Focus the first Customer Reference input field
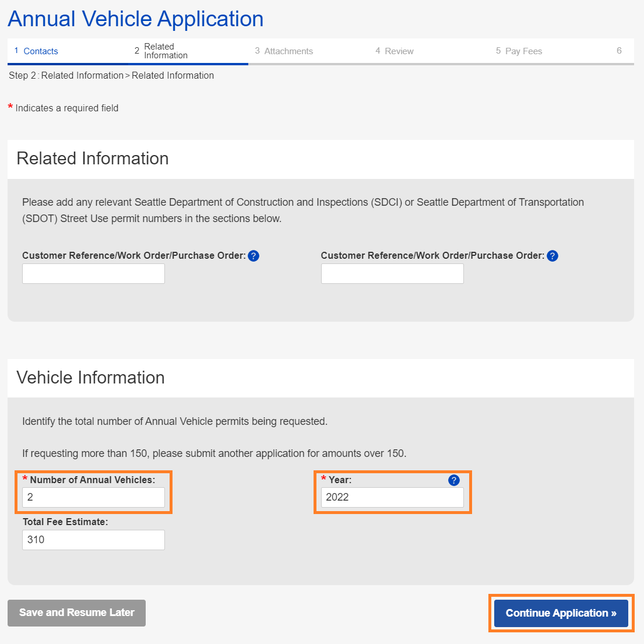Viewport: 644px width, 644px height. tap(93, 274)
